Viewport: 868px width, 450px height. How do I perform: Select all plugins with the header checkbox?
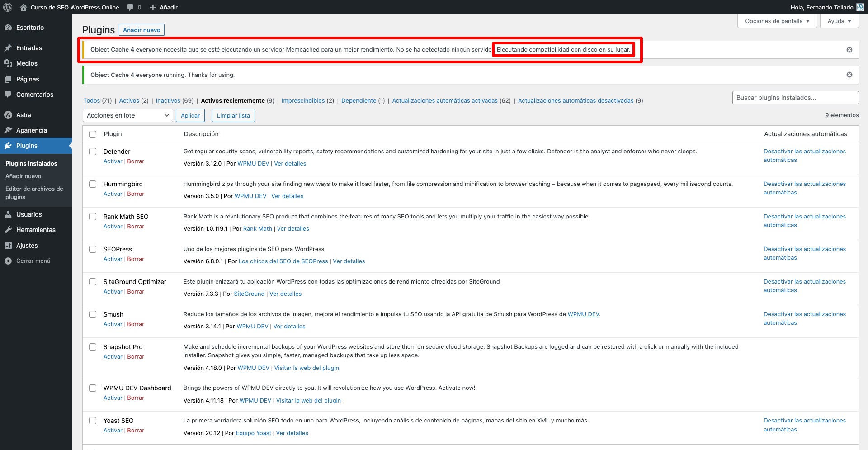point(93,134)
